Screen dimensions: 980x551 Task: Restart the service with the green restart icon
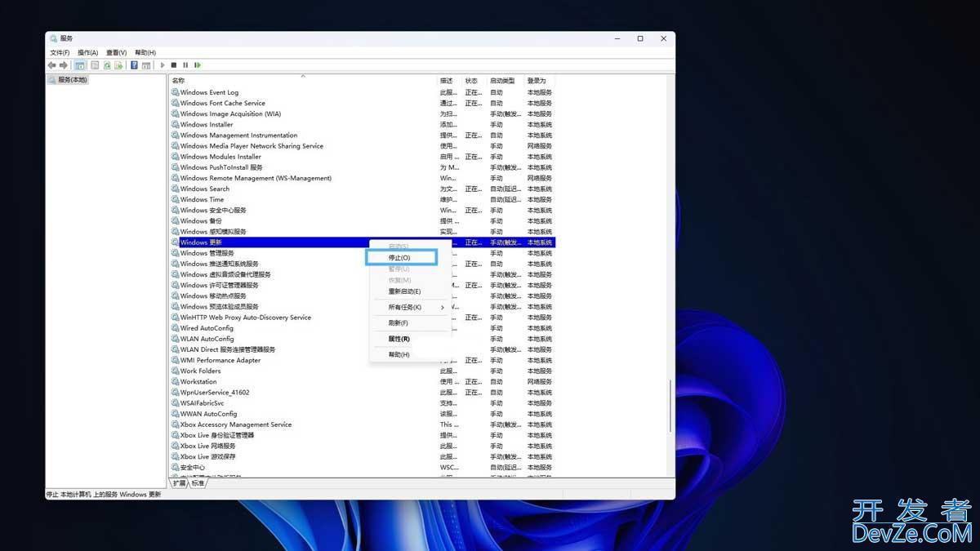point(197,65)
